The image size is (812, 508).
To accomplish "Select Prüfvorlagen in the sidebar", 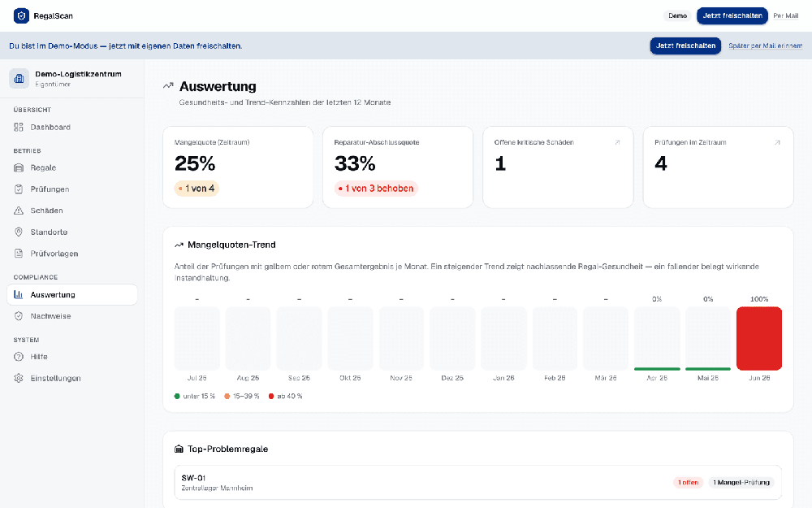I will point(72,254).
